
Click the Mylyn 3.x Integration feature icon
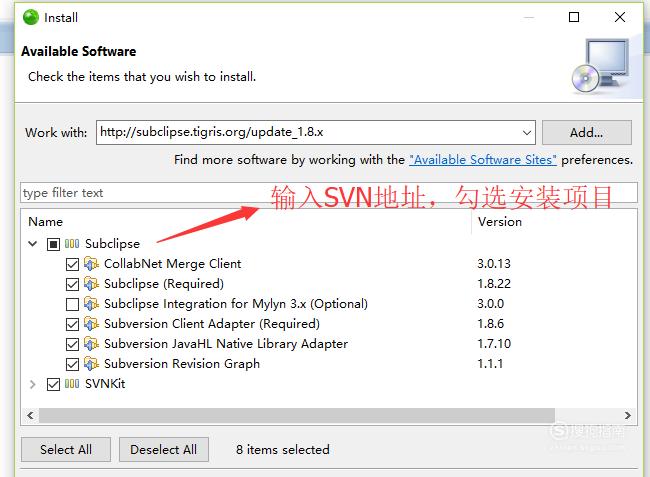(91, 304)
